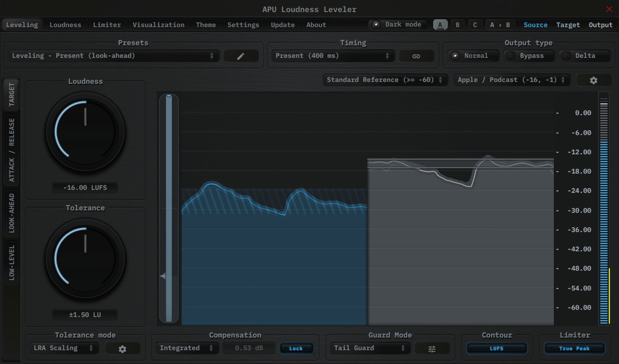619x364 pixels.
Task: Select the A preset slot
Action: coord(440,25)
